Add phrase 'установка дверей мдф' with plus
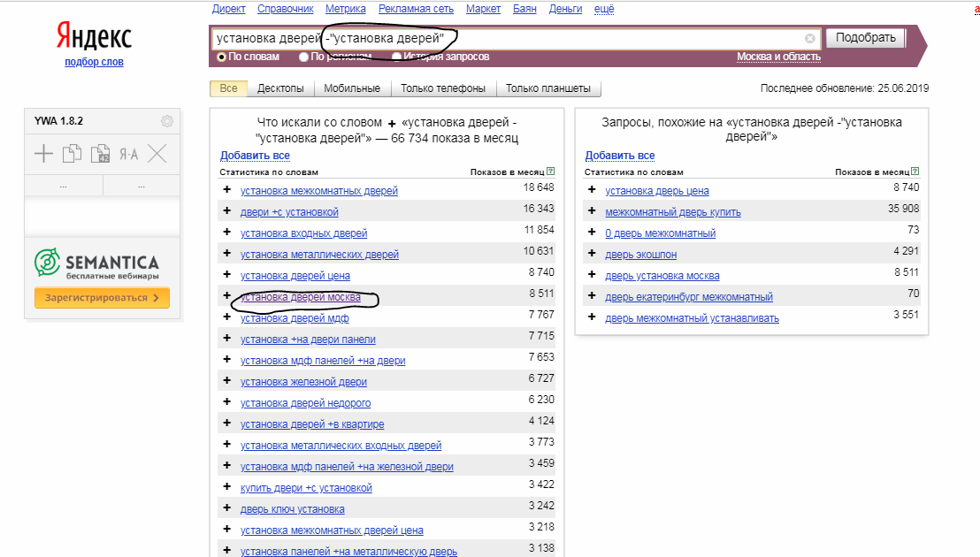Image resolution: width=980 pixels, height=557 pixels. coord(227,317)
